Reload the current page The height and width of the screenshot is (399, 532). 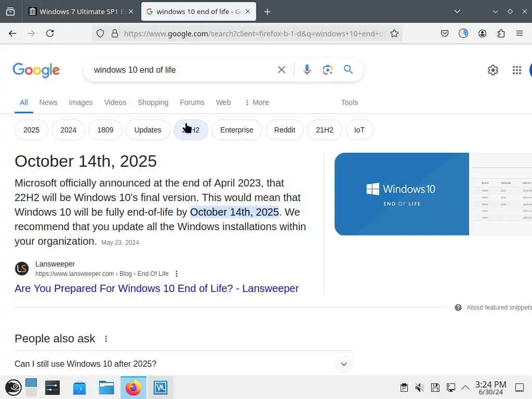[50, 33]
